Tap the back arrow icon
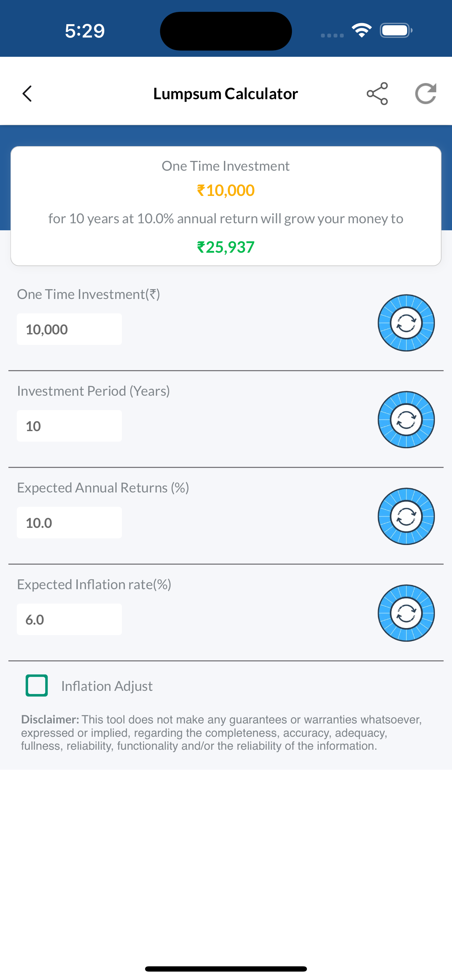 click(x=27, y=94)
